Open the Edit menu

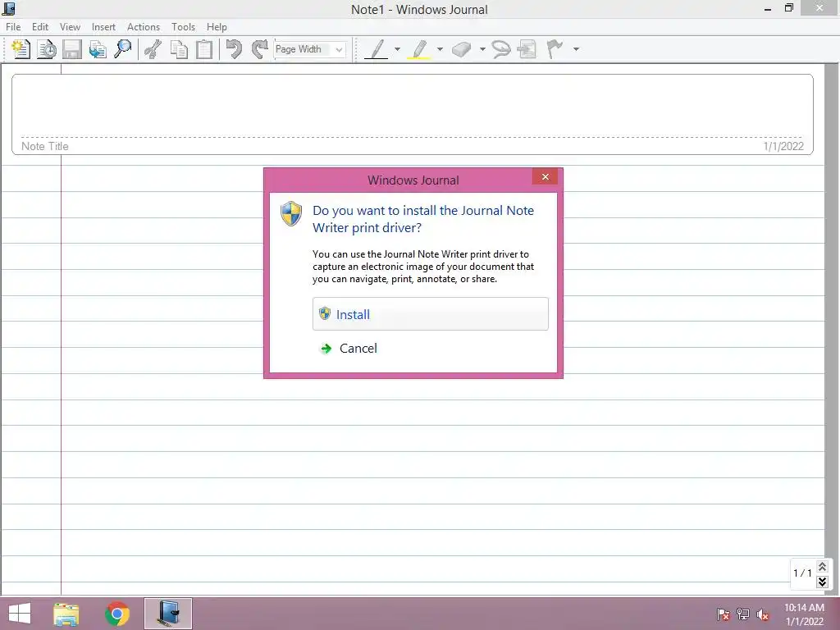pos(40,27)
